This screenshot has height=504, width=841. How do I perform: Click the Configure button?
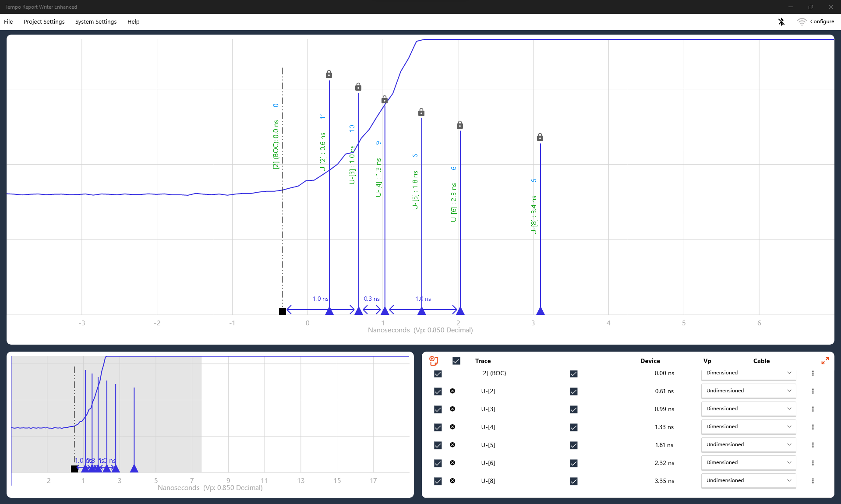click(x=822, y=21)
